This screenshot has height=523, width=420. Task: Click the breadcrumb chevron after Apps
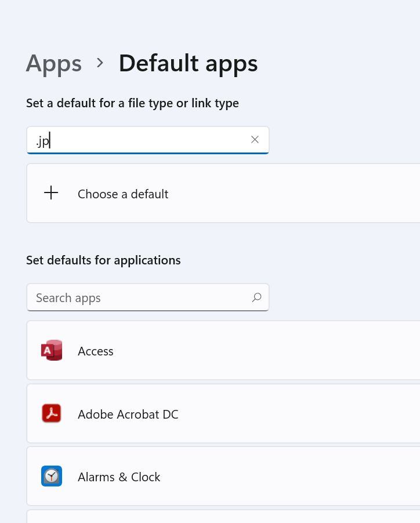[x=100, y=63]
